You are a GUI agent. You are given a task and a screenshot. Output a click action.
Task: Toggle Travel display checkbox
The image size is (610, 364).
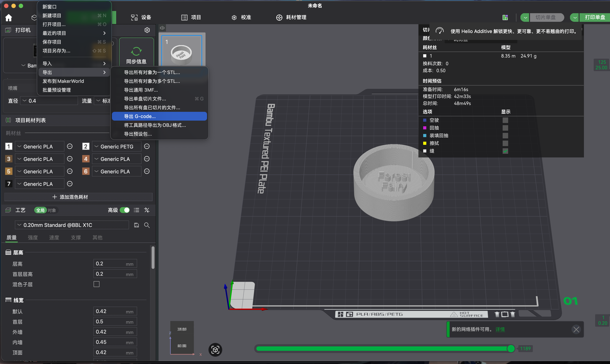(x=505, y=120)
